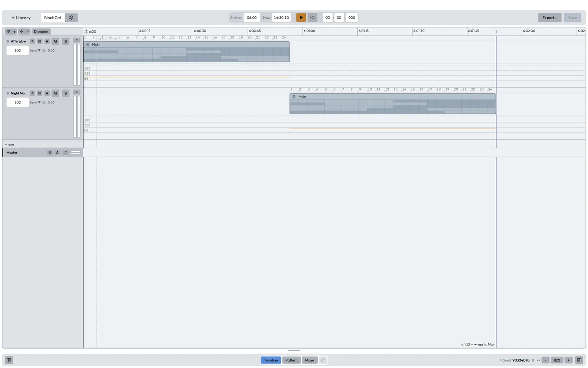The width and height of the screenshot is (588, 368).
Task: Click the Master lane level slider
Action: pos(76,153)
